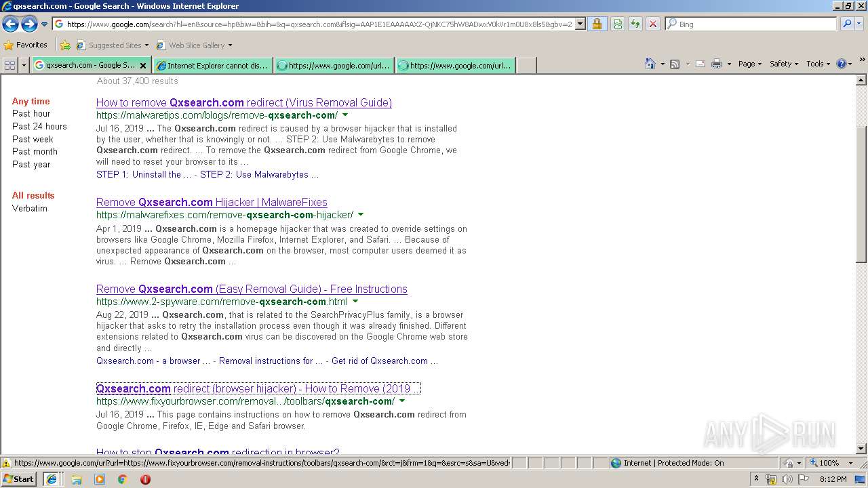The height and width of the screenshot is (488, 868).
Task: Click the page vertical scrollbar thumb
Action: click(861, 195)
